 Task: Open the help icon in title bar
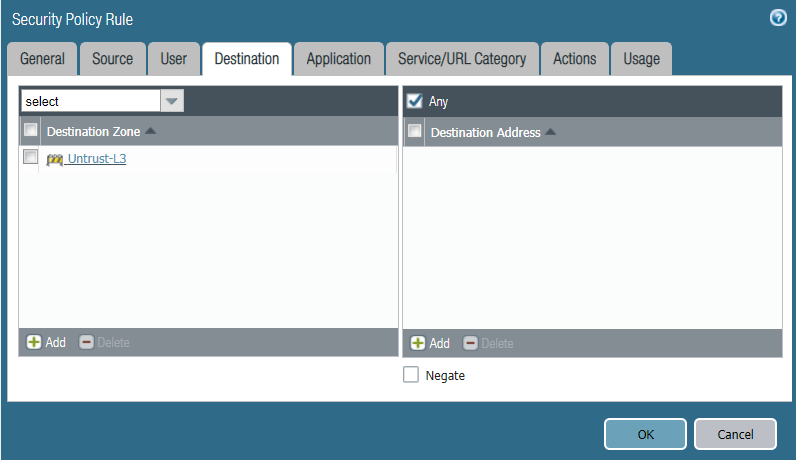(x=778, y=18)
